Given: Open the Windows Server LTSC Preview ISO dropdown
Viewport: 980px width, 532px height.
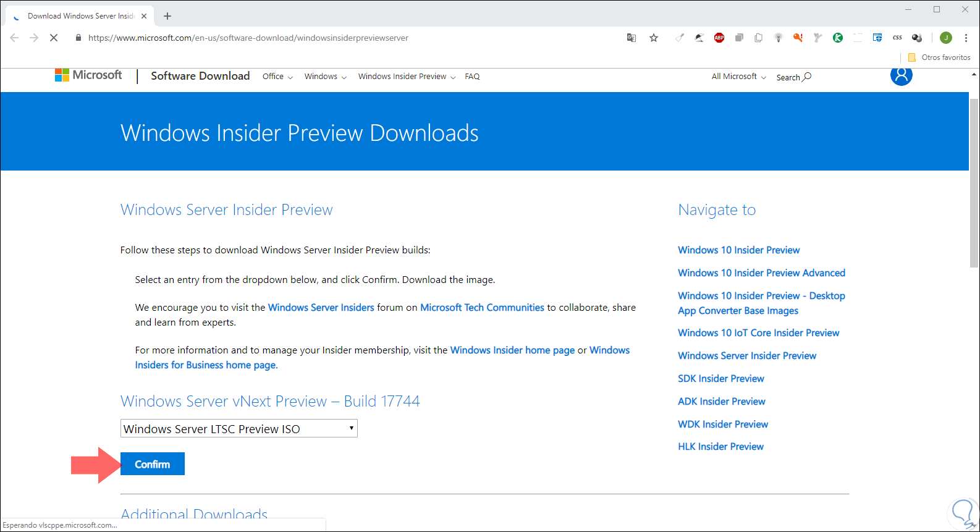Looking at the screenshot, I should [x=239, y=429].
